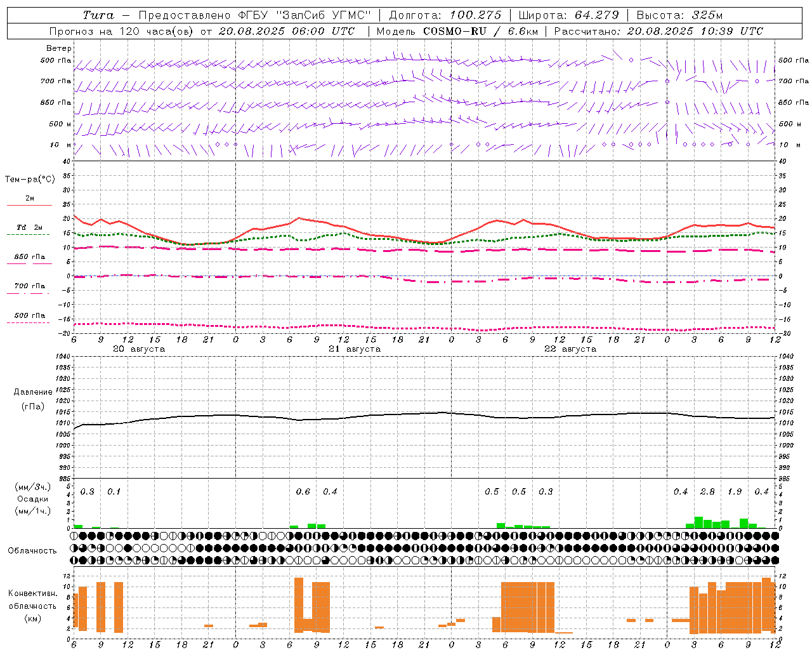The width and height of the screenshot is (812, 650).
Task: Click the "(мм/1ч.)" precipitation unit label
Action: tap(33, 511)
